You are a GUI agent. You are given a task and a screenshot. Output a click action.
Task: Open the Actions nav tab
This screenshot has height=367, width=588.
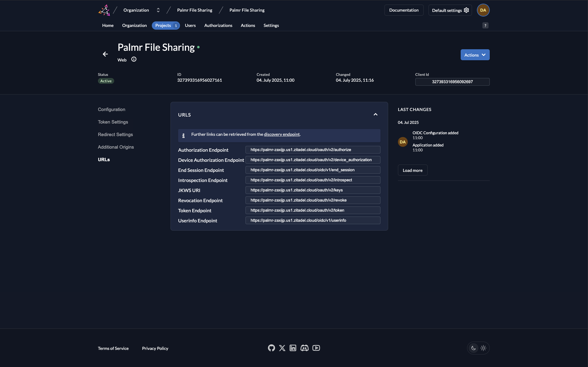(248, 25)
